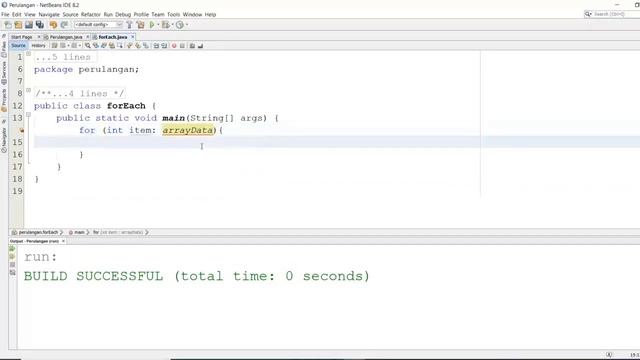Switch to Source view
The height and width of the screenshot is (360, 640).
click(18, 46)
